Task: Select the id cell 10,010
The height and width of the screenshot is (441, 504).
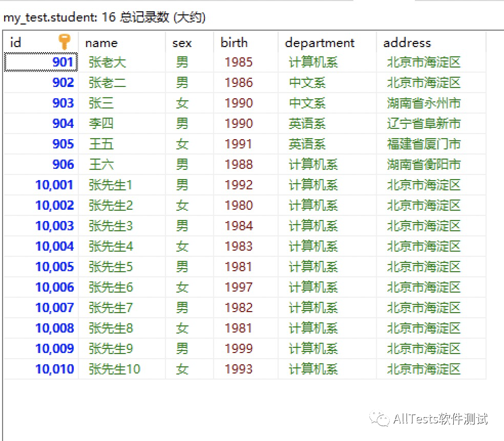Action: click(x=41, y=369)
